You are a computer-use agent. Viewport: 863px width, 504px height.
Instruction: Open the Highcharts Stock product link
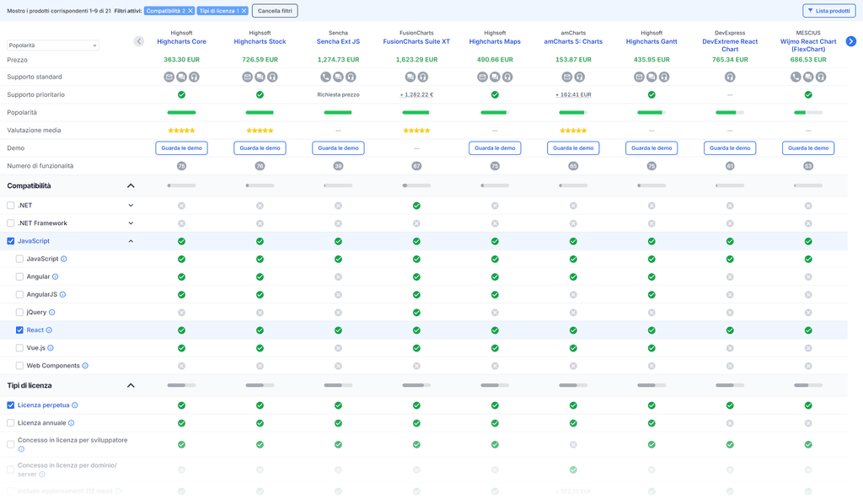(x=260, y=42)
